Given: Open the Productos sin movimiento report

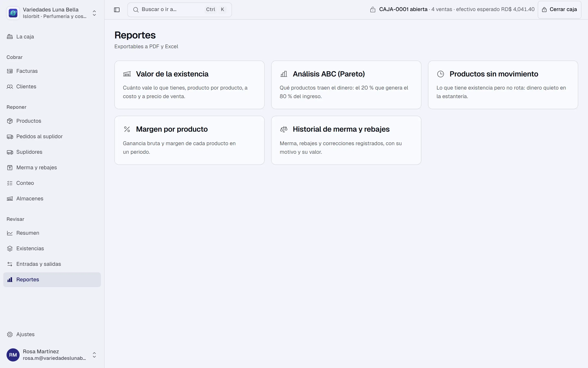Looking at the screenshot, I should 503,85.
